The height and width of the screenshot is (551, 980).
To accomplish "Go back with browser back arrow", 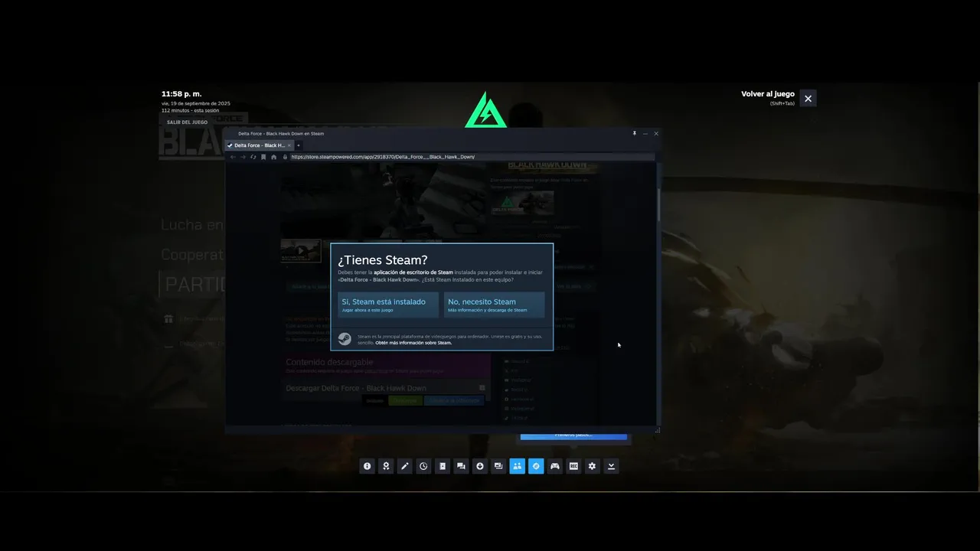I will [x=233, y=157].
